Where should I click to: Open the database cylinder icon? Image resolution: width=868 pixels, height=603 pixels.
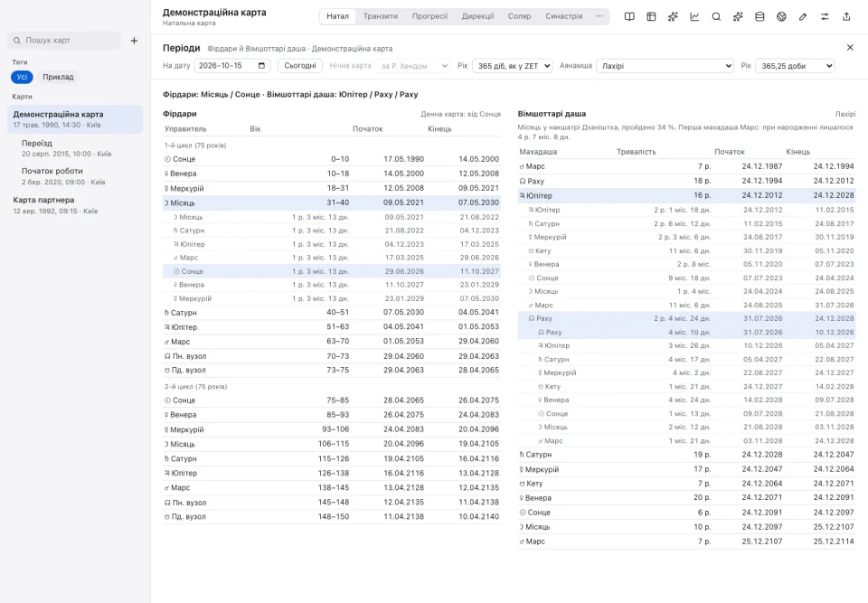point(759,16)
